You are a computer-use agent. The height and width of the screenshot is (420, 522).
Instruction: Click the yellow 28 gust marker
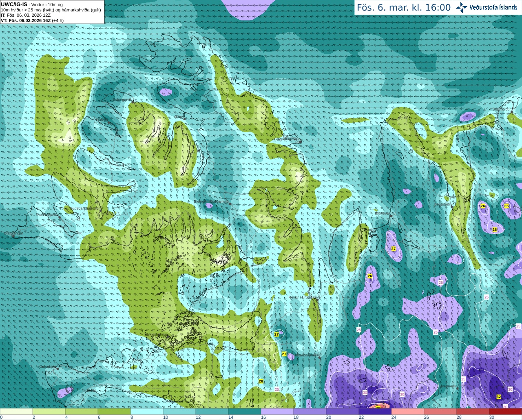tap(261, 381)
